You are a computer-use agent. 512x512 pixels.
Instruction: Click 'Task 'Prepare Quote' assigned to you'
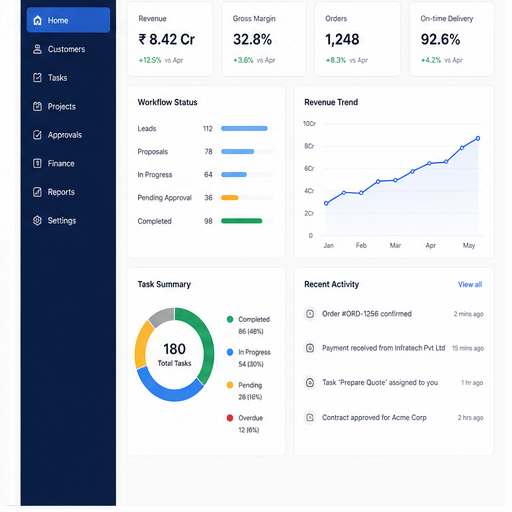[x=380, y=382]
